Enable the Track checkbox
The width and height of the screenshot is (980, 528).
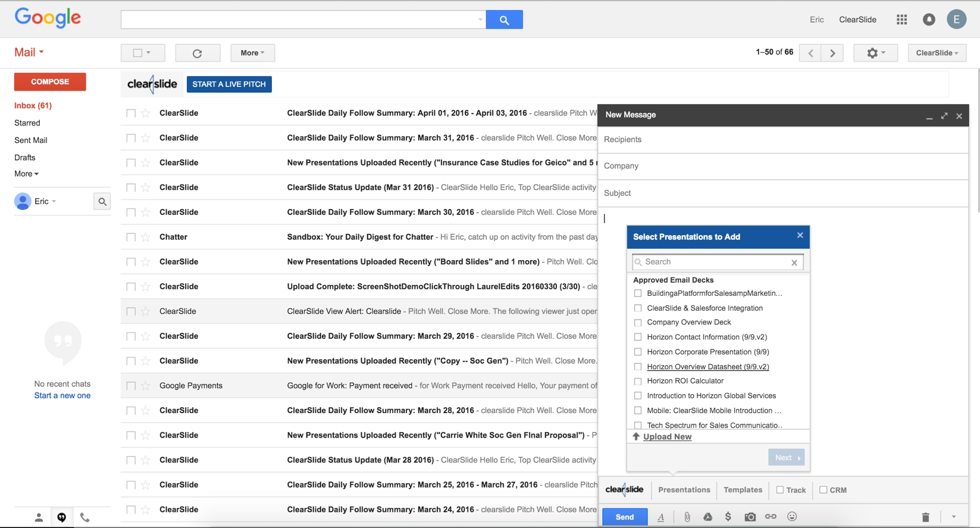(780, 490)
